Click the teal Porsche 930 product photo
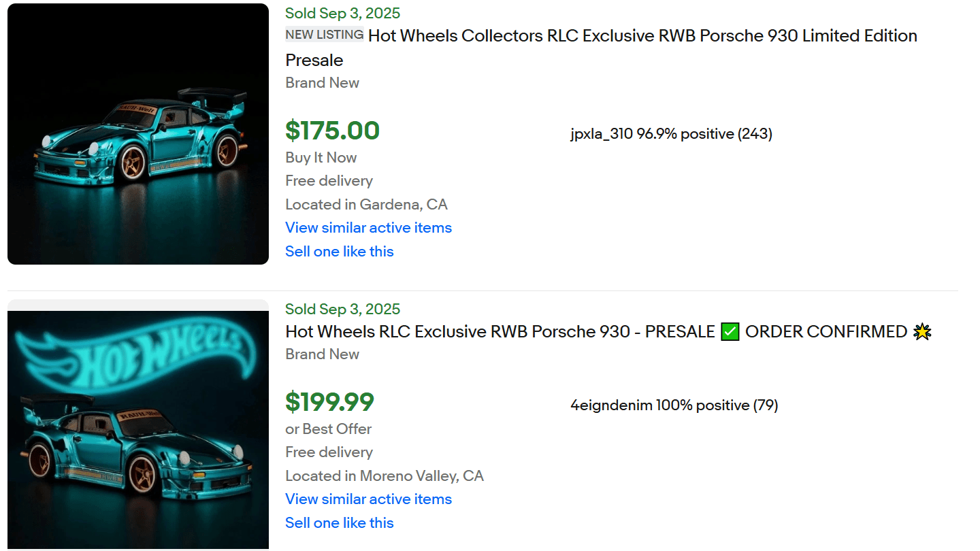The width and height of the screenshot is (980, 551). 137,133
